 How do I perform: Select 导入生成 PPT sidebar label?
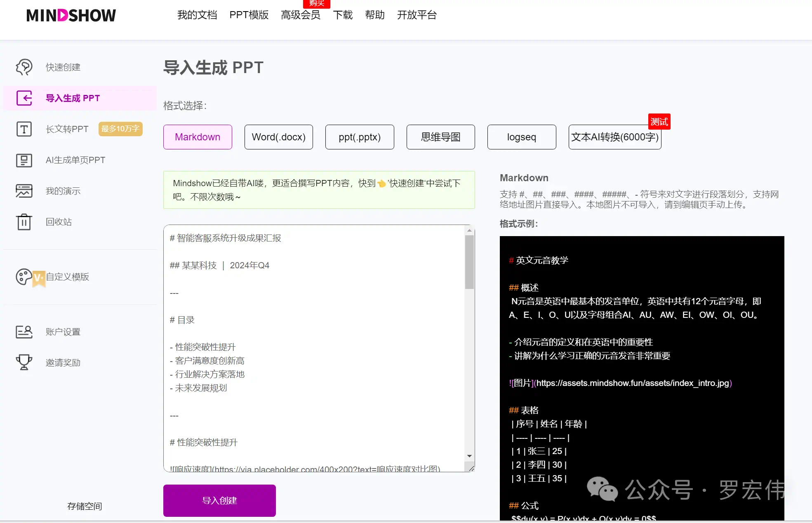73,98
